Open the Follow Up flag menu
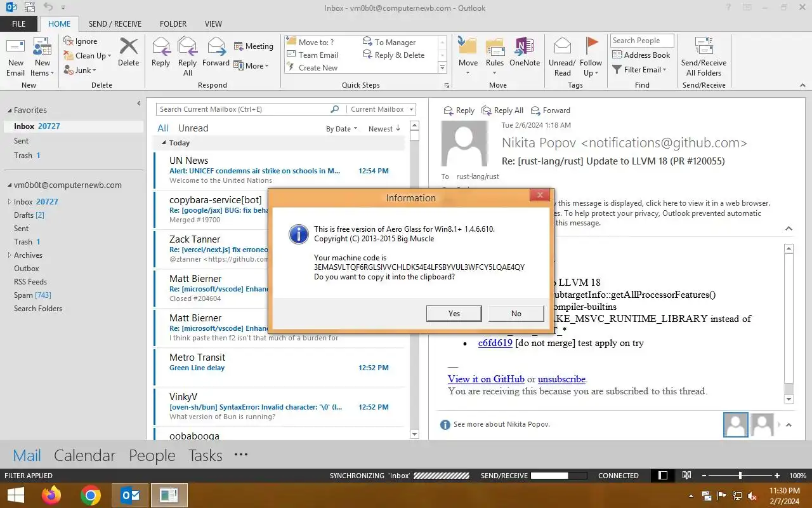The height and width of the screenshot is (508, 812). click(x=591, y=57)
